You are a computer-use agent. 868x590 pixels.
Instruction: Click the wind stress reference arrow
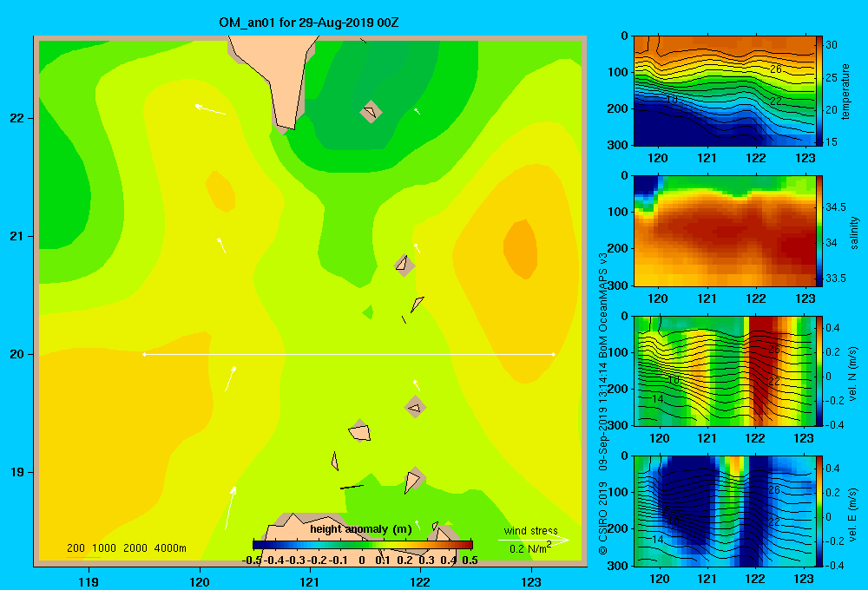pos(533,540)
